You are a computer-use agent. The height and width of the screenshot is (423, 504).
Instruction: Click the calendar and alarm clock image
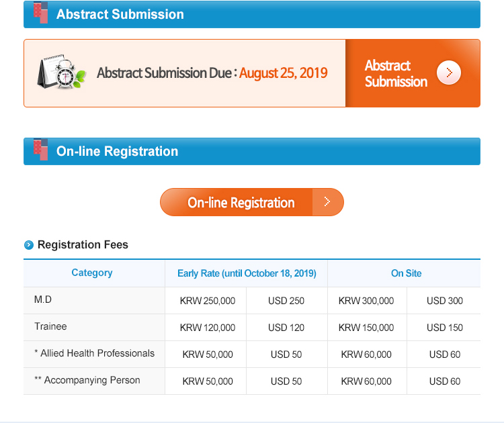(61, 72)
